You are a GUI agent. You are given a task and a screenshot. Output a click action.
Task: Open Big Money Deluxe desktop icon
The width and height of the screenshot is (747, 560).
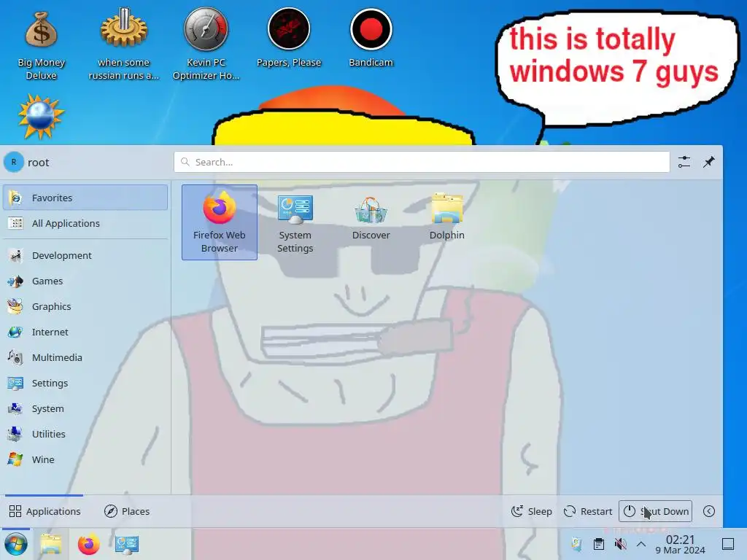click(x=41, y=44)
